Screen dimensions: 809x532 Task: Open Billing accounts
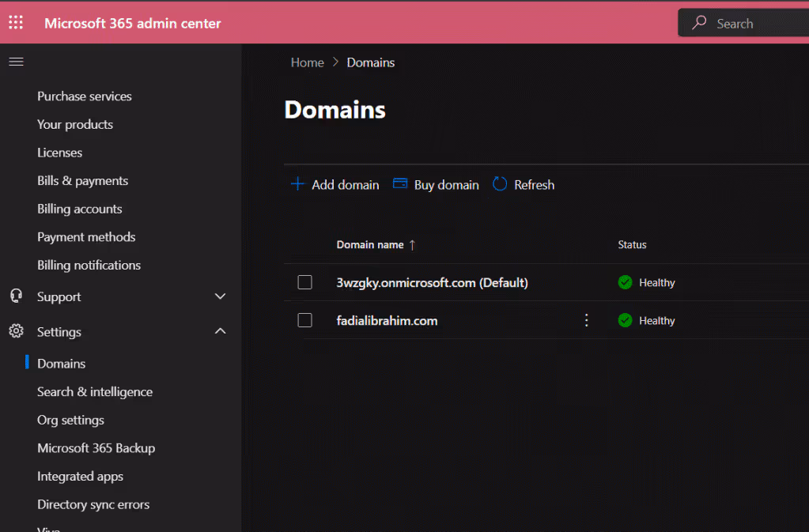click(x=79, y=209)
